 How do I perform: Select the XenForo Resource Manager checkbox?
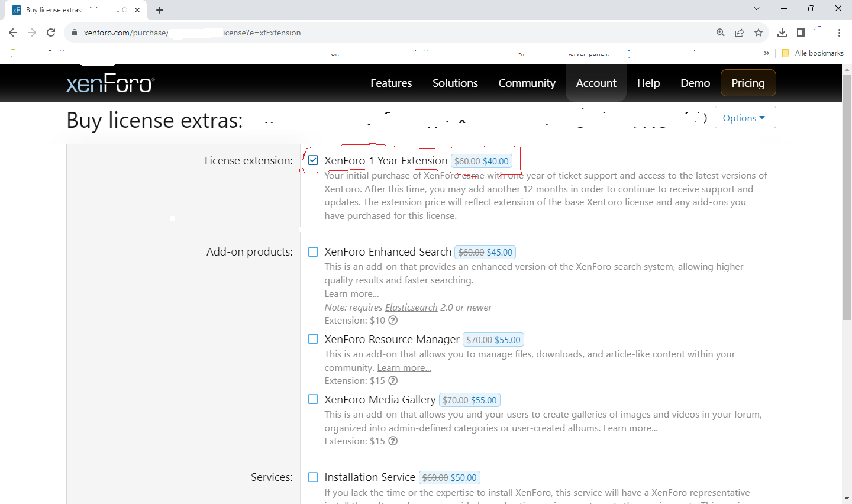[x=313, y=339]
